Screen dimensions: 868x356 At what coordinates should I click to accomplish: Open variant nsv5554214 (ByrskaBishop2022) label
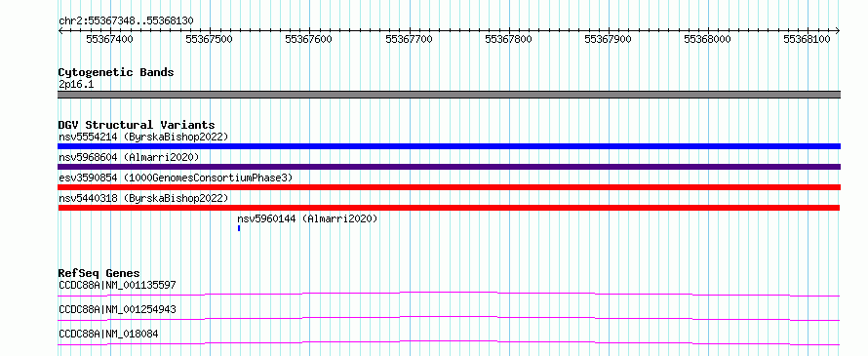coord(143,137)
